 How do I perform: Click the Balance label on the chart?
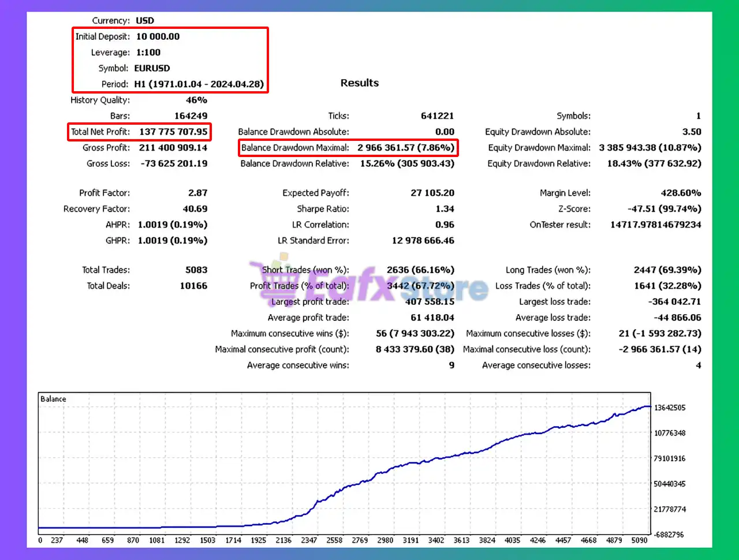(x=53, y=399)
